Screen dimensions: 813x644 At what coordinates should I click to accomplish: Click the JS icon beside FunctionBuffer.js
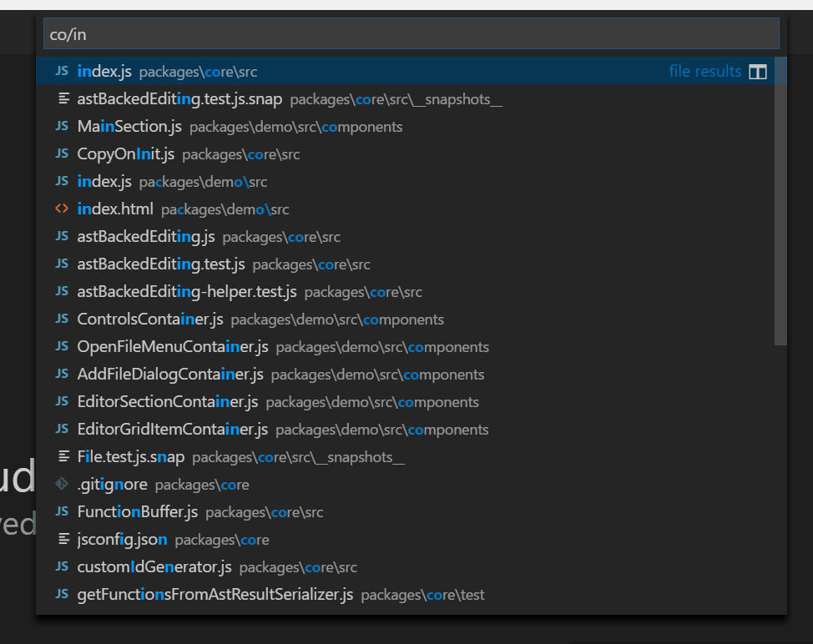(x=62, y=511)
